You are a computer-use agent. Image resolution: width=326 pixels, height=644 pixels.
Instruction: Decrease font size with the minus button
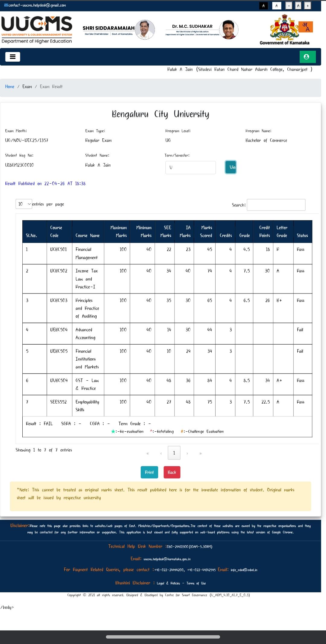click(289, 6)
